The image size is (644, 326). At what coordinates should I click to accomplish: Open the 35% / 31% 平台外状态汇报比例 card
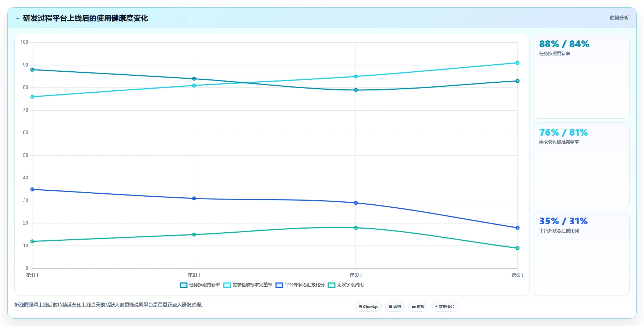pos(581,253)
